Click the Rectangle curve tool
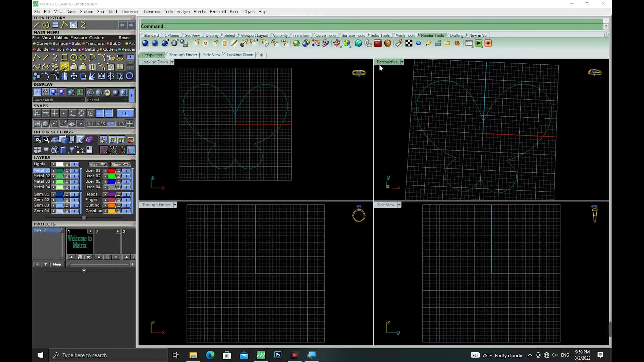The image size is (644, 362). pos(64,57)
